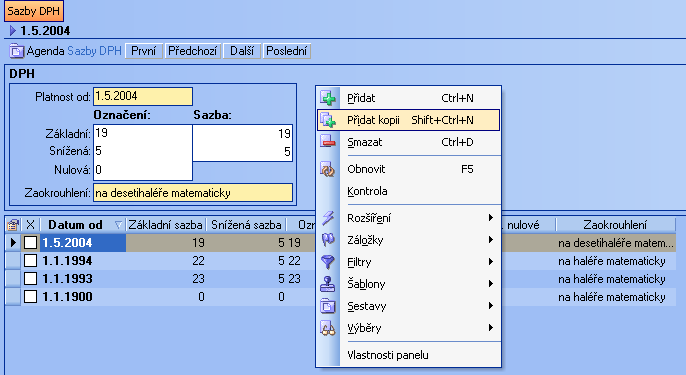The width and height of the screenshot is (686, 375).
Task: Click the Platnost od date field
Action: (143, 96)
